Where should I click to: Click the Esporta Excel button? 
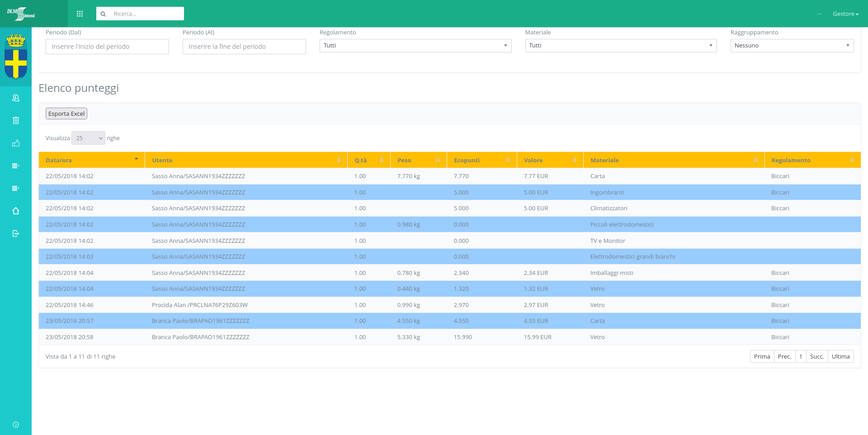pos(66,113)
